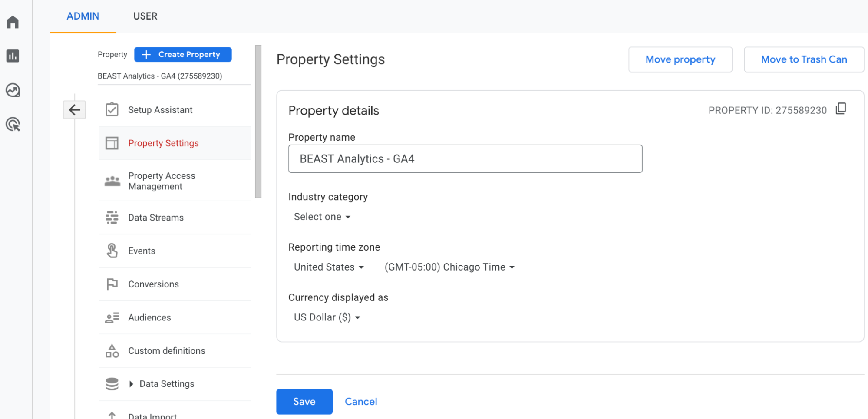Open the Reports bar-chart icon
The width and height of the screenshot is (868, 419).
tap(13, 56)
